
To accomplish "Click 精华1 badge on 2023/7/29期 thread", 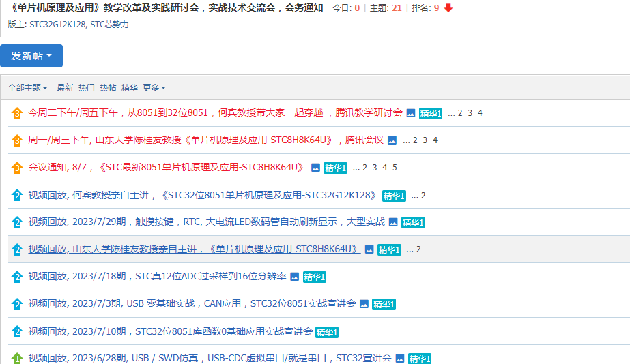I will (413, 223).
